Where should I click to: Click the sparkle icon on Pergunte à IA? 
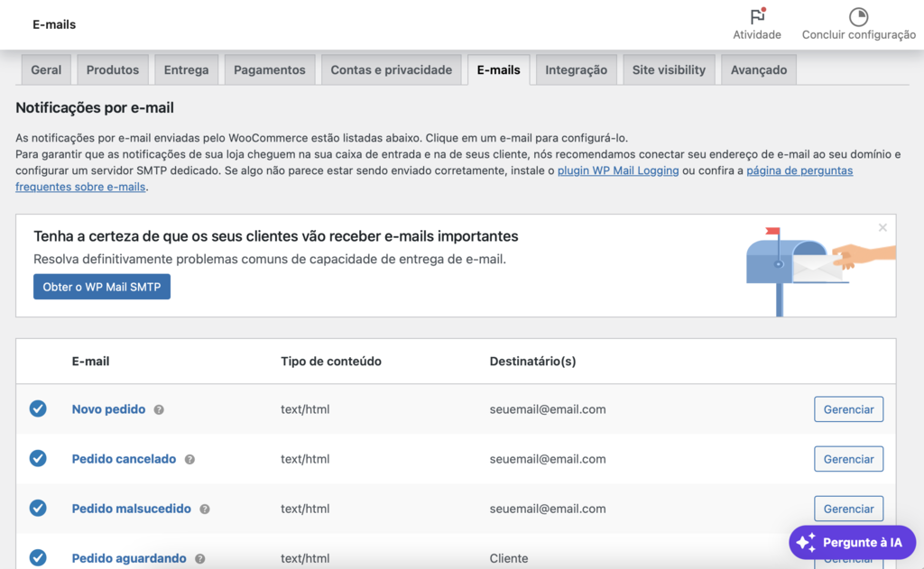tap(806, 542)
